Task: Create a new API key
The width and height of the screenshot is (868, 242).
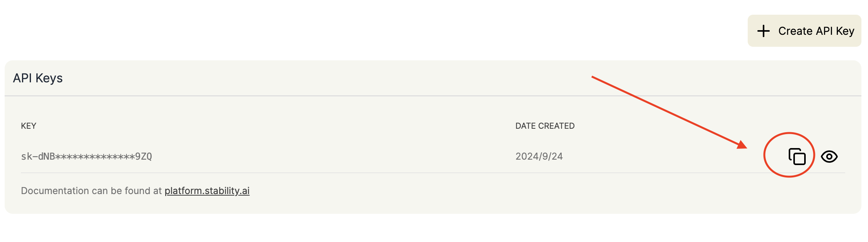Action: coord(804,31)
